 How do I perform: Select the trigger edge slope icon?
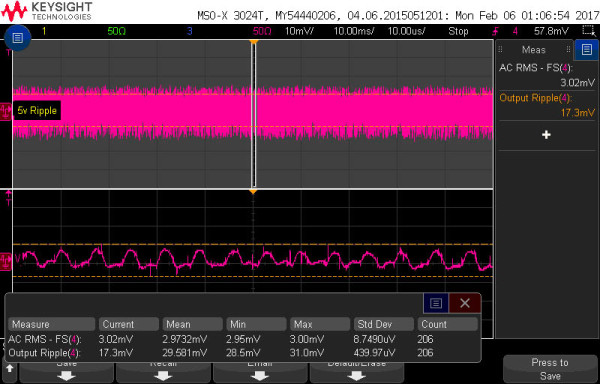point(496,31)
